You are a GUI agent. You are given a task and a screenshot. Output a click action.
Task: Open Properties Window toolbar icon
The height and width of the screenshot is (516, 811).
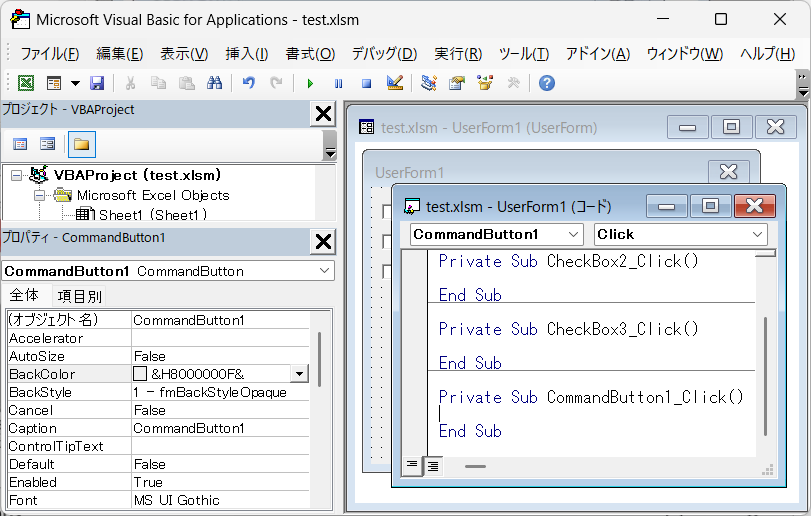tap(457, 83)
